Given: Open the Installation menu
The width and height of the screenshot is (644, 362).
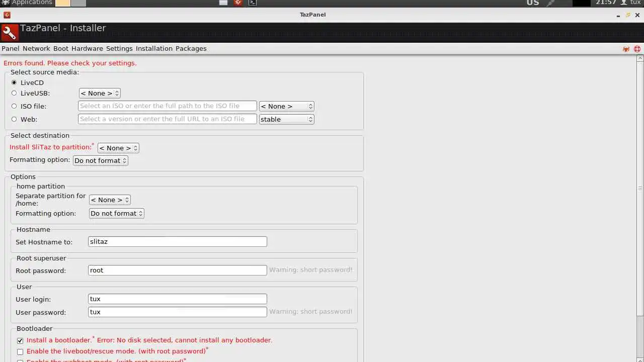Looking at the screenshot, I should coord(154,49).
